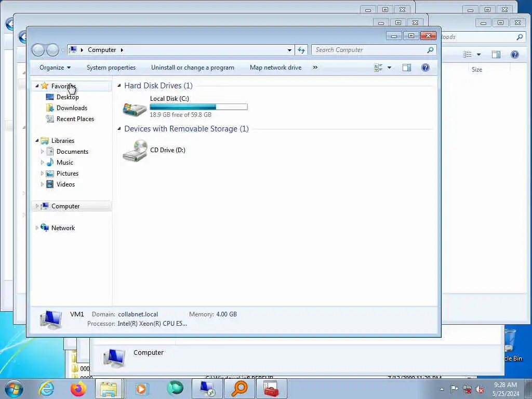
Task: Click the Videos library icon
Action: click(x=50, y=184)
